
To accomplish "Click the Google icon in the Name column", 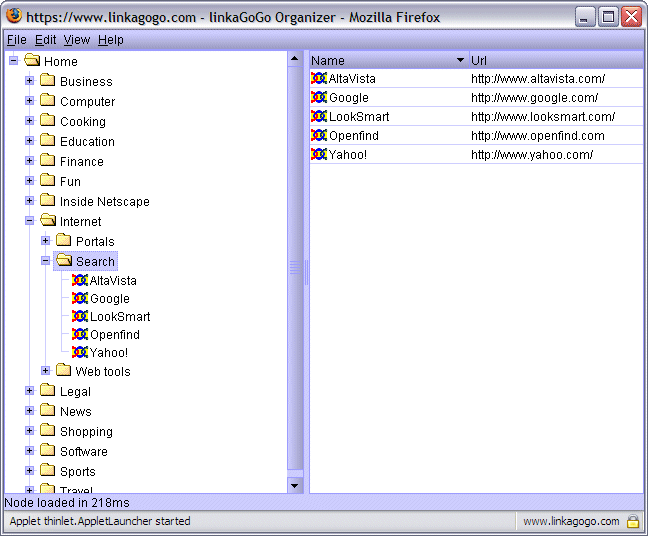I will pyautogui.click(x=319, y=97).
